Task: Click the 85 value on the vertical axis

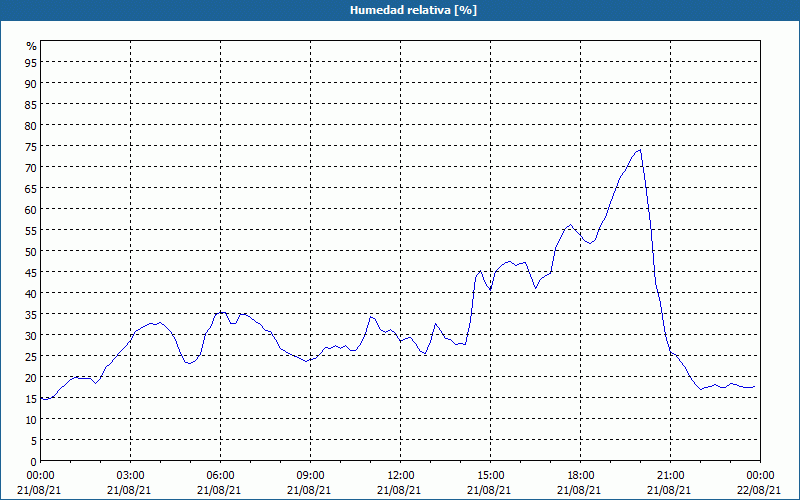Action: click(x=31, y=104)
